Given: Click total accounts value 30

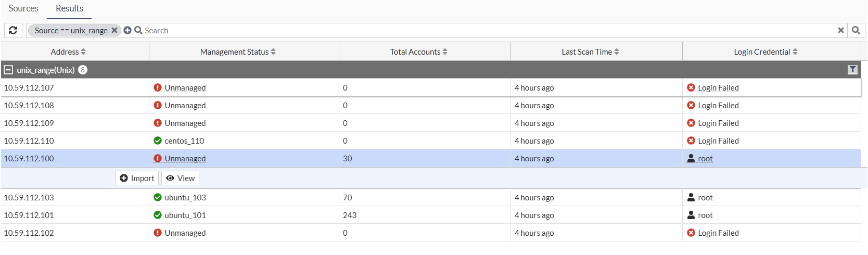Looking at the screenshot, I should [348, 158].
